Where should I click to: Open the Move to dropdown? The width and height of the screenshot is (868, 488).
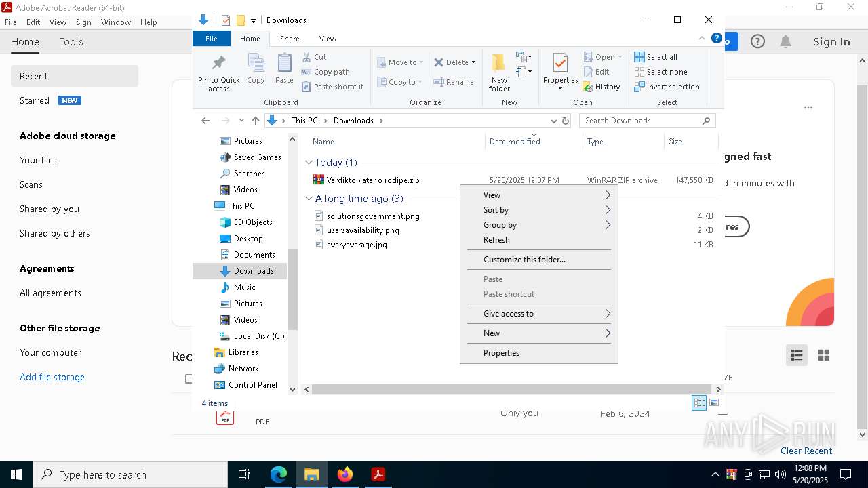coord(400,62)
